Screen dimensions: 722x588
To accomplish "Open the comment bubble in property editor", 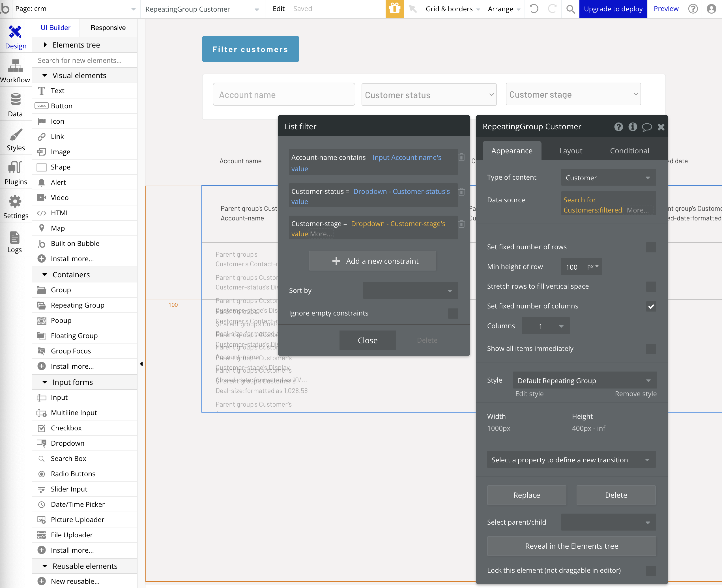I will point(646,127).
